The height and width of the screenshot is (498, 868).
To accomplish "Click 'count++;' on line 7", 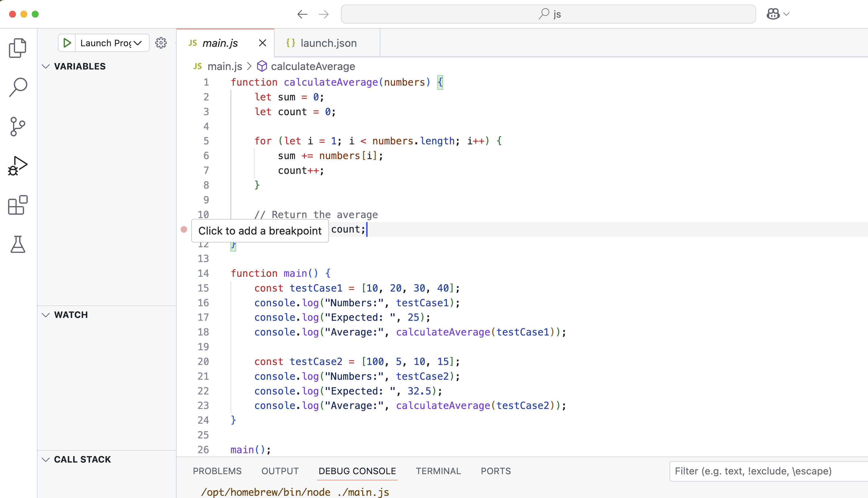I will point(301,170).
